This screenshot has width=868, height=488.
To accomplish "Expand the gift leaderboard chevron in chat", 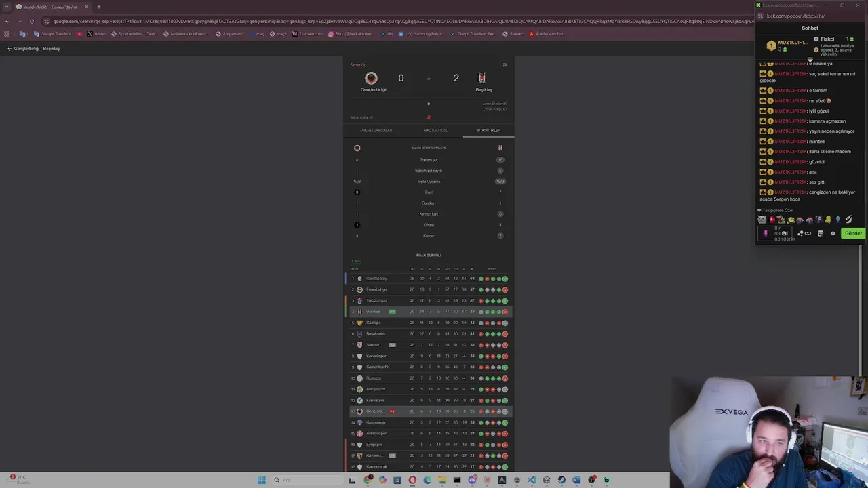I will click(810, 60).
